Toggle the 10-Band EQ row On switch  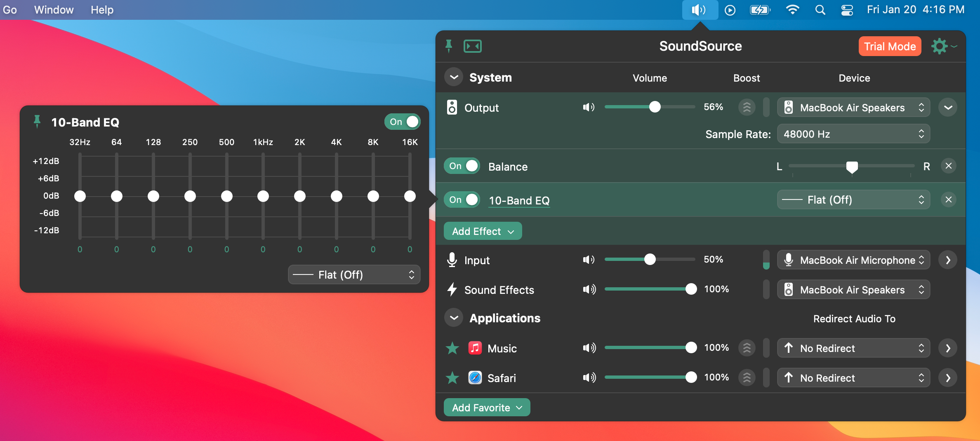[x=462, y=199]
